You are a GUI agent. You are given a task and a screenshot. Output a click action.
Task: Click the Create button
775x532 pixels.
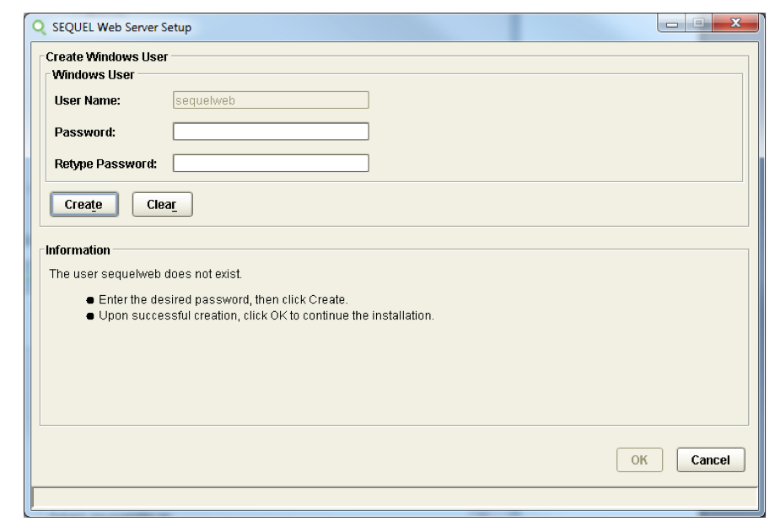pos(83,203)
